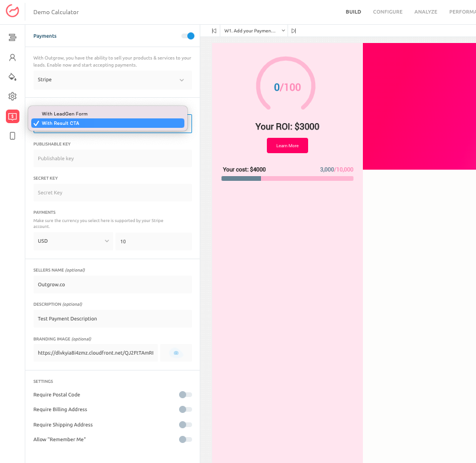Screen dimensions: 476x463
Task: Expand the W1 page selector dropdown
Action: click(x=254, y=31)
